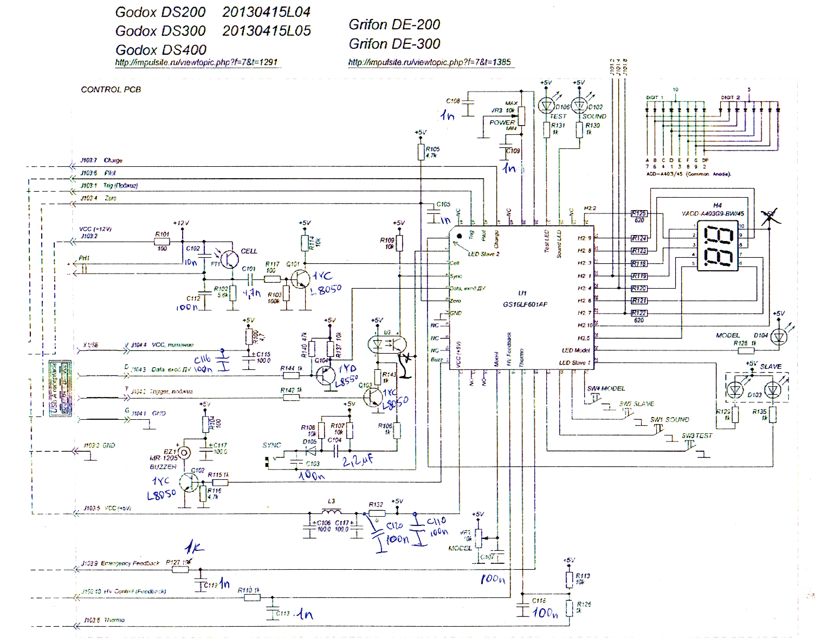This screenshot has height=644, width=815.
Task: Click the SW2 SLAVE switch symbol
Action: [x=628, y=413]
